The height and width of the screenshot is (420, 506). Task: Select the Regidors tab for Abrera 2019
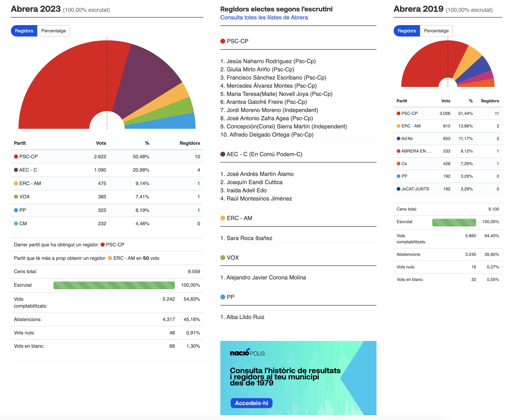(x=407, y=31)
